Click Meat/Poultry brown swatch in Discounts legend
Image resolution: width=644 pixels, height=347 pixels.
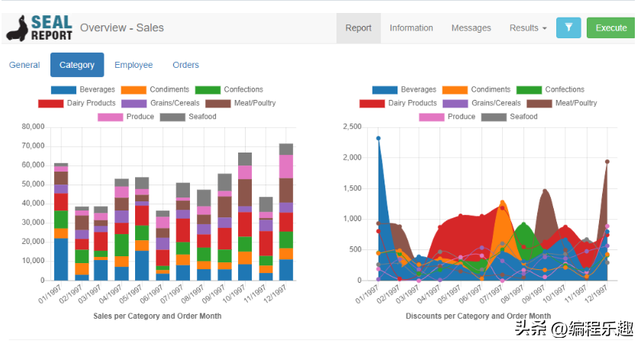(539, 104)
